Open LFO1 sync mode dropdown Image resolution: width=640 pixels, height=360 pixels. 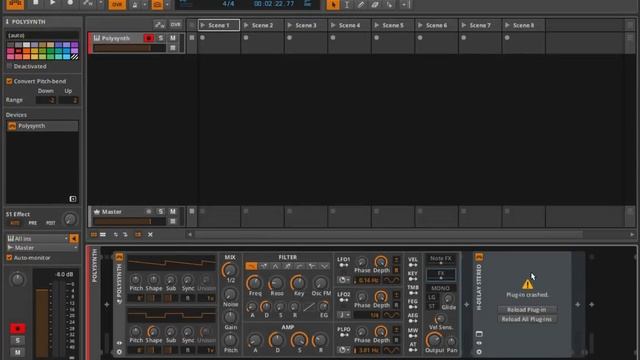(344, 280)
